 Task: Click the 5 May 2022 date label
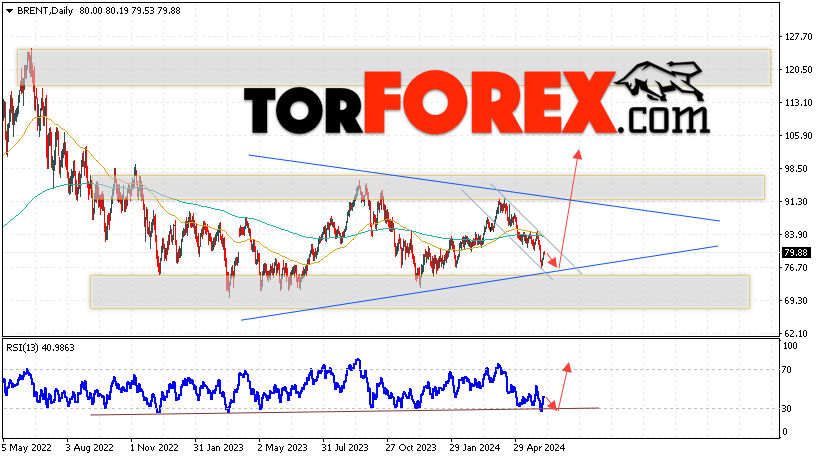27,448
